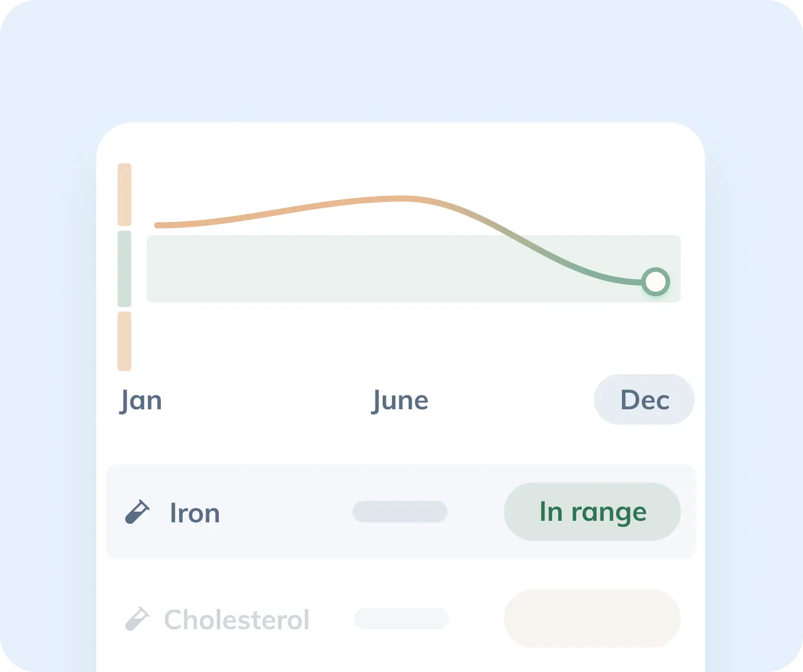
Task: Click the orange peak of the trend line
Action: tap(402, 199)
